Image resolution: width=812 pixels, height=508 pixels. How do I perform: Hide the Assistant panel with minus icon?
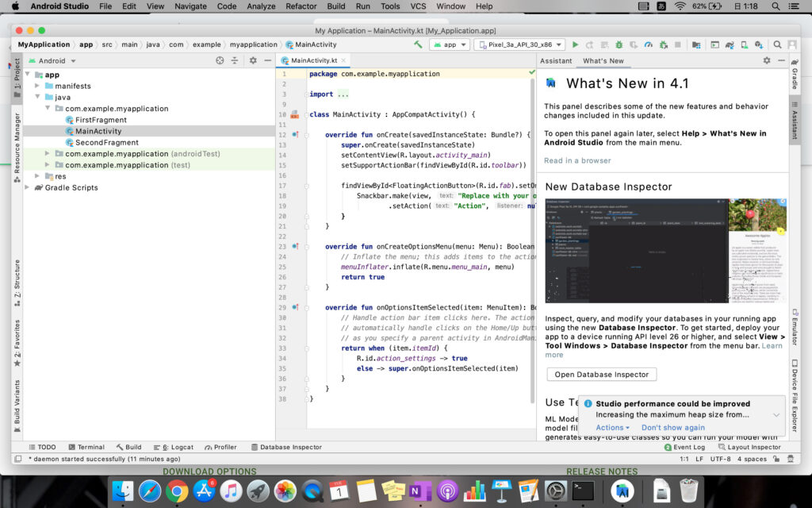(781, 60)
